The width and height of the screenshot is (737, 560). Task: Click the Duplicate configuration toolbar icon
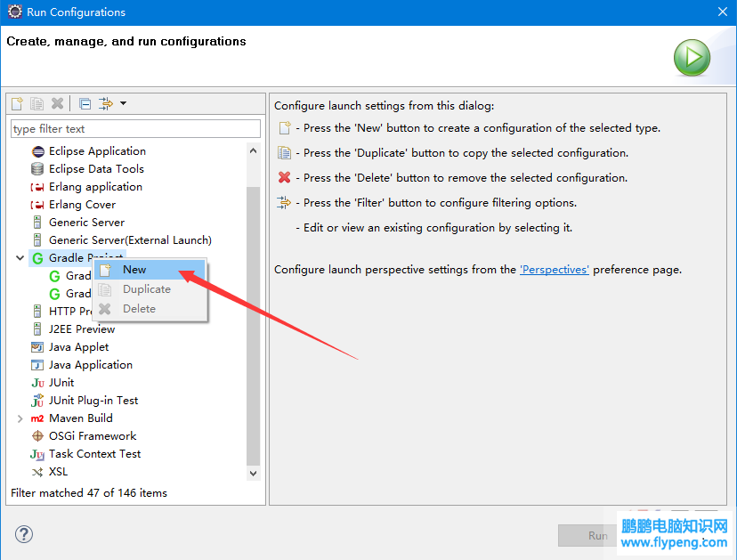click(x=37, y=103)
